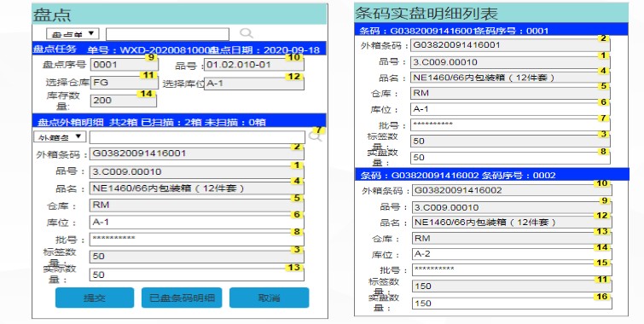Viewport: 644px width, 324px height.
Task: Click 品号 field under 条码序号 0002
Action: tap(512, 208)
